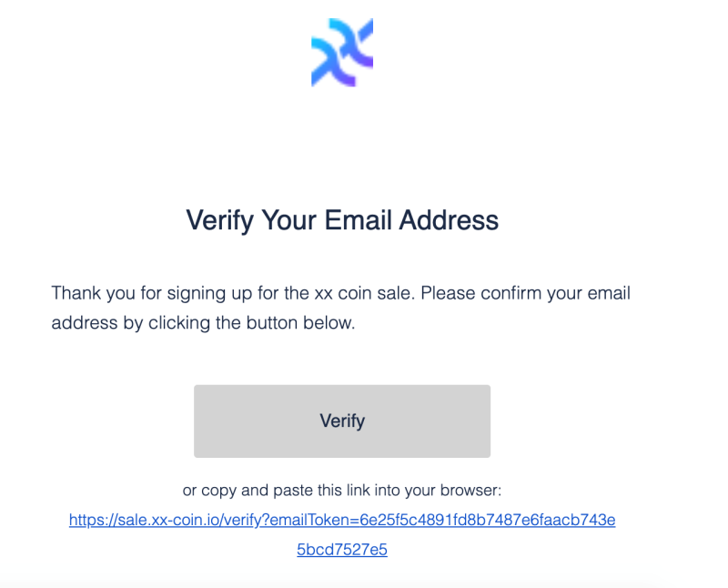Select the underlined verification hyperlink
The width and height of the screenshot is (728, 588).
tap(341, 520)
